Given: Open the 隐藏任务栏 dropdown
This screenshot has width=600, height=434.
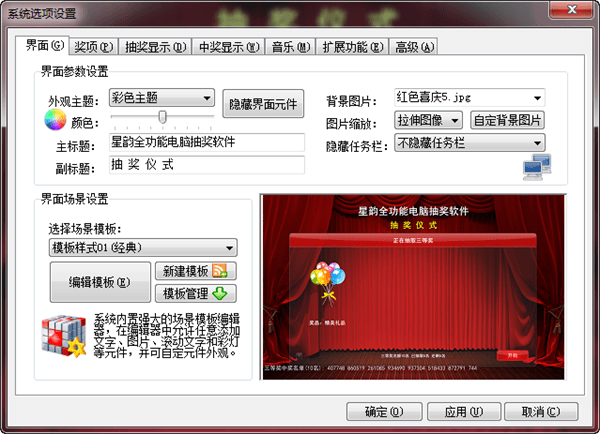Looking at the screenshot, I should point(537,143).
